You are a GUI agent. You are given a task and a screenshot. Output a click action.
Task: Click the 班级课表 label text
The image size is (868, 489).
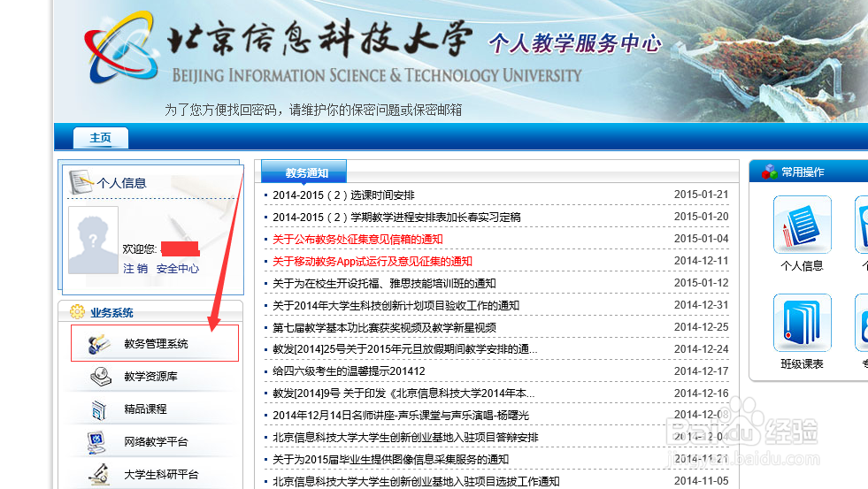[802, 364]
